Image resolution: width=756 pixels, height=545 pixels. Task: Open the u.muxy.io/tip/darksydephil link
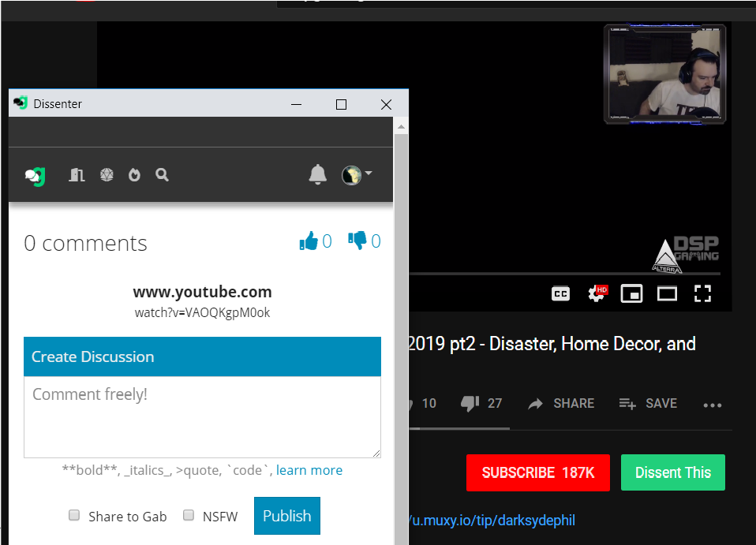tap(492, 521)
